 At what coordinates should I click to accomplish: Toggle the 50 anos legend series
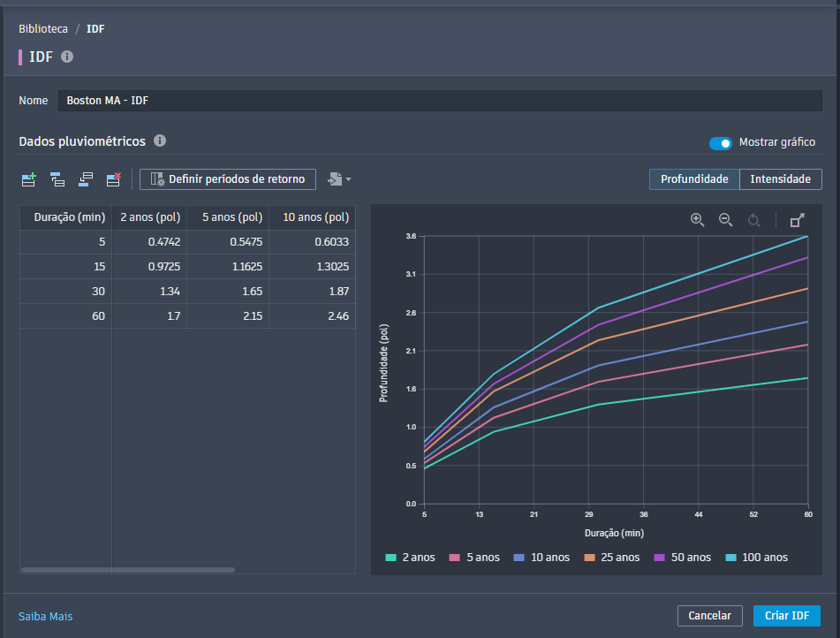683,558
